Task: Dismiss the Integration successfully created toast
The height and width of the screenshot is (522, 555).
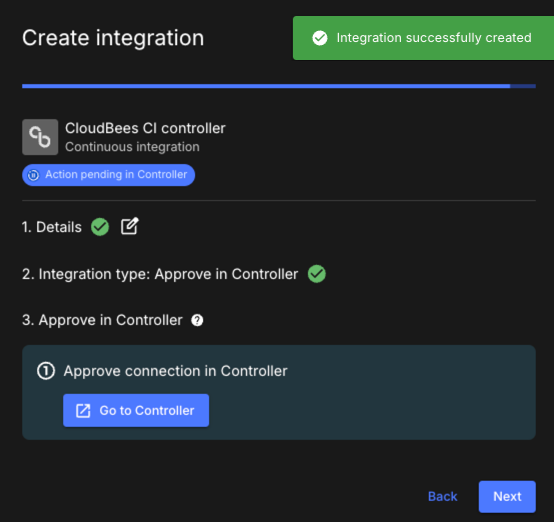Action: (x=424, y=38)
